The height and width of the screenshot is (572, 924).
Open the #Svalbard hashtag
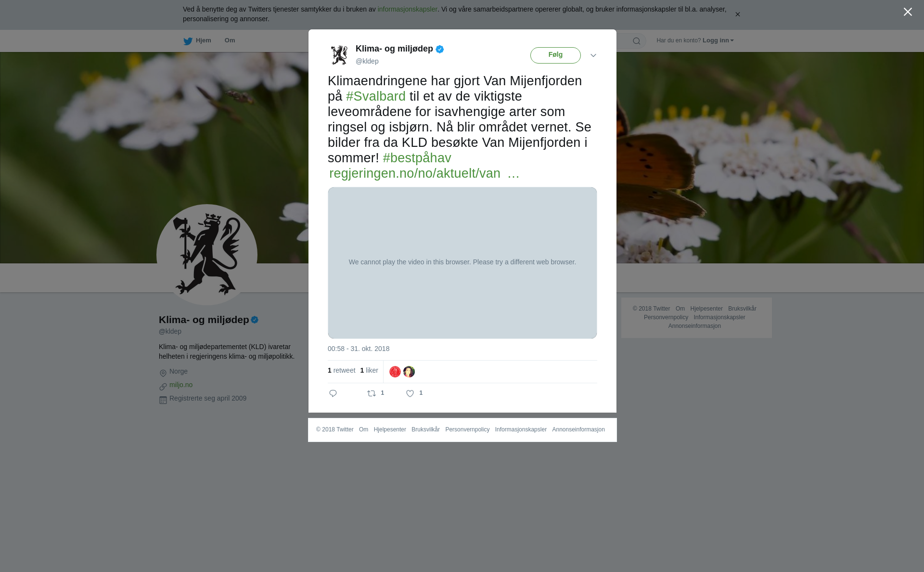pyautogui.click(x=376, y=96)
